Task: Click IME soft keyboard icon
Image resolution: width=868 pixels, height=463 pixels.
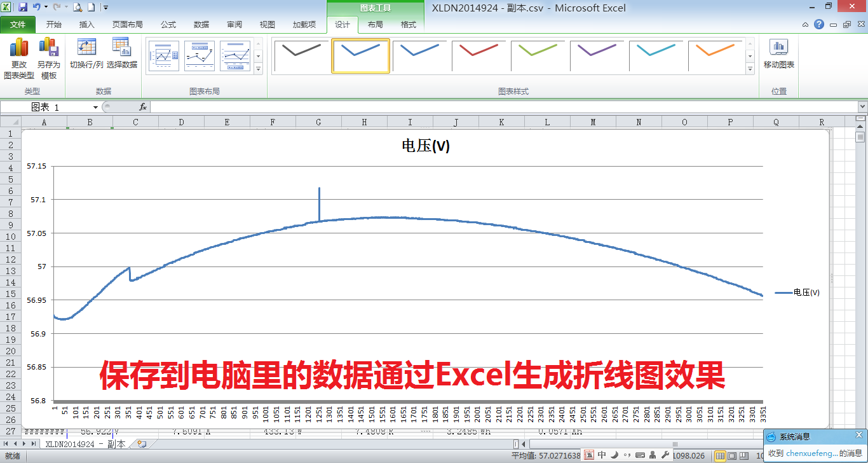Action: (640, 455)
